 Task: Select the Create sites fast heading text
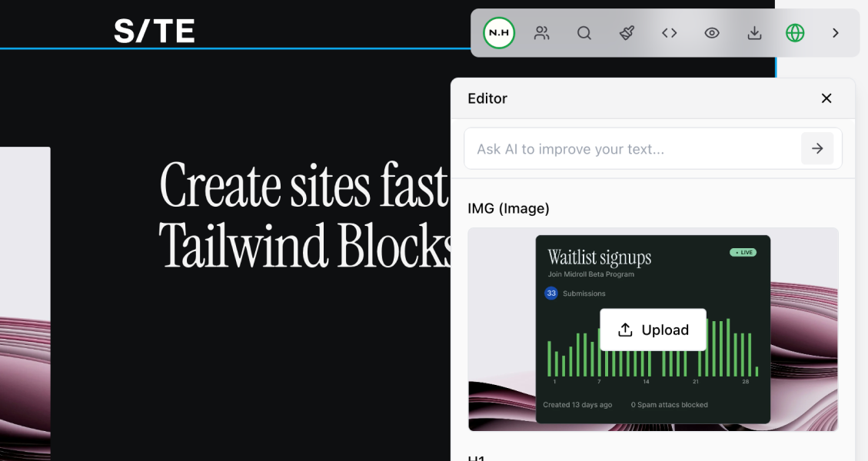304,185
